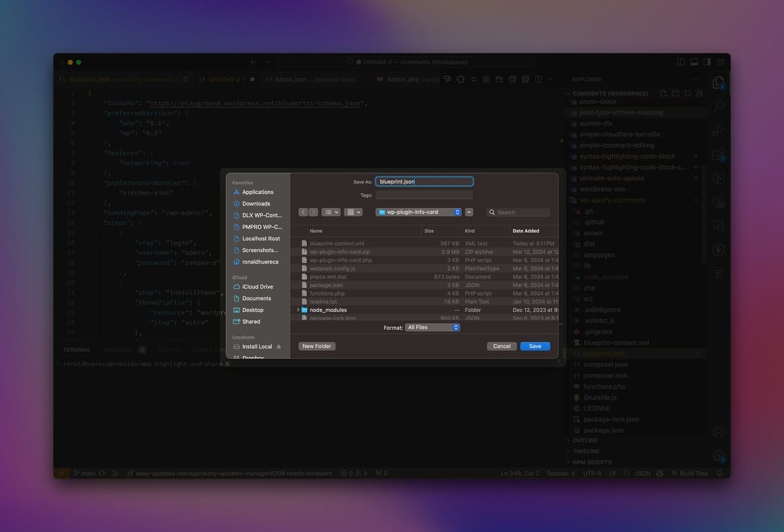The width and height of the screenshot is (784, 532).
Task: Click the Save As filename field
Action: point(424,181)
